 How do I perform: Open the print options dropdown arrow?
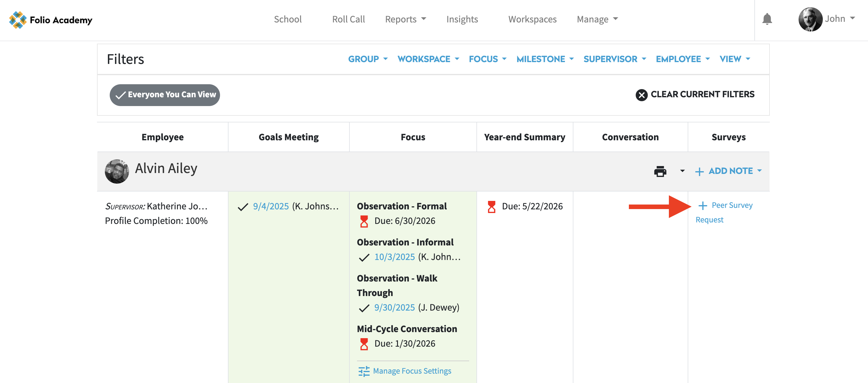click(682, 171)
